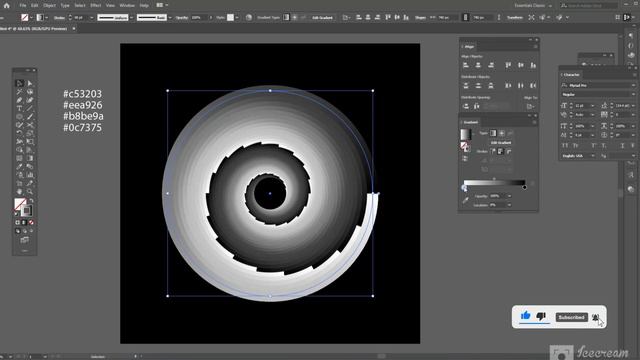
Task: Select the Zoom tool
Action: (x=30, y=191)
